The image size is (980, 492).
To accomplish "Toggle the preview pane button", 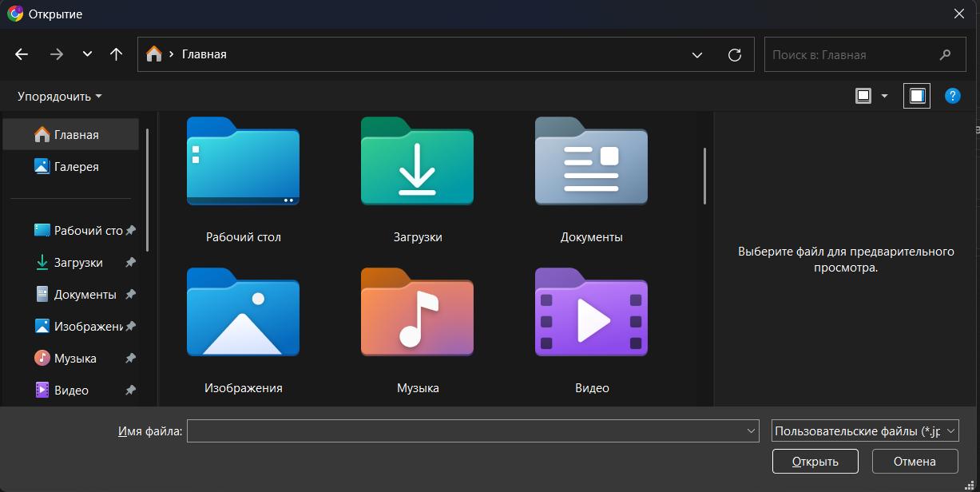I will pyautogui.click(x=917, y=96).
